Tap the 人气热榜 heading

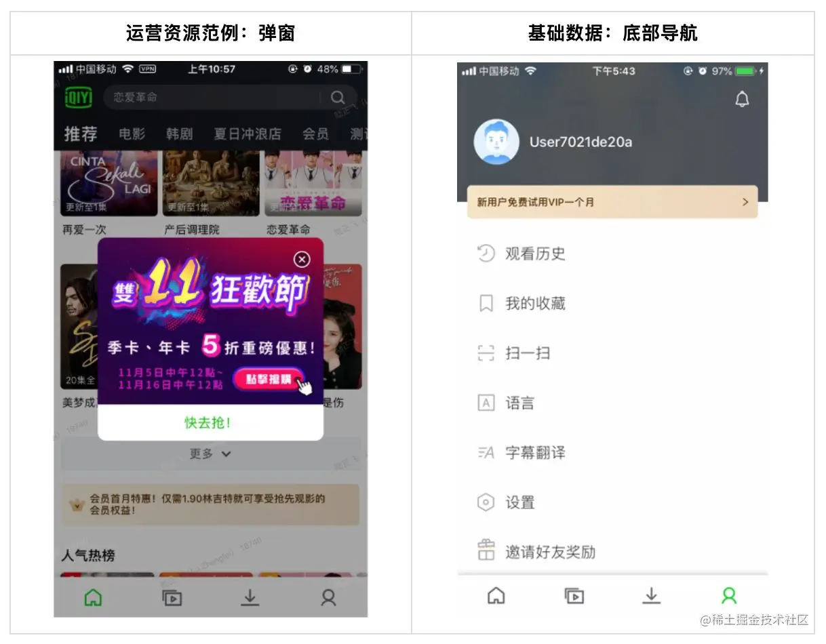click(x=88, y=555)
